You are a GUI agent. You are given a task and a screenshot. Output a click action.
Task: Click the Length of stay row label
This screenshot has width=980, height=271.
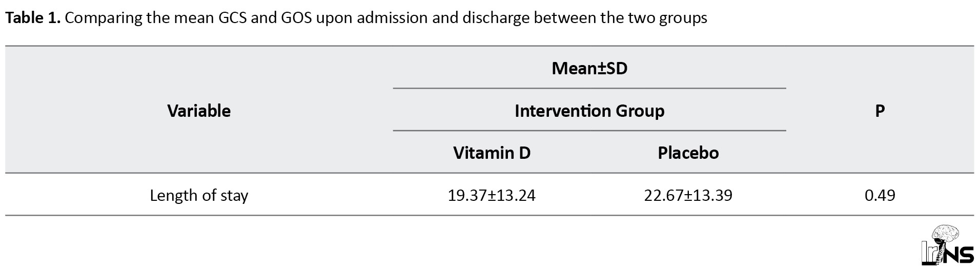(199, 195)
